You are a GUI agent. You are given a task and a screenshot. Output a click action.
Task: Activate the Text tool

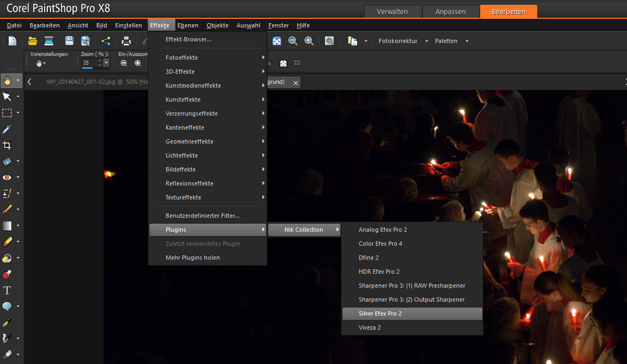(x=7, y=290)
